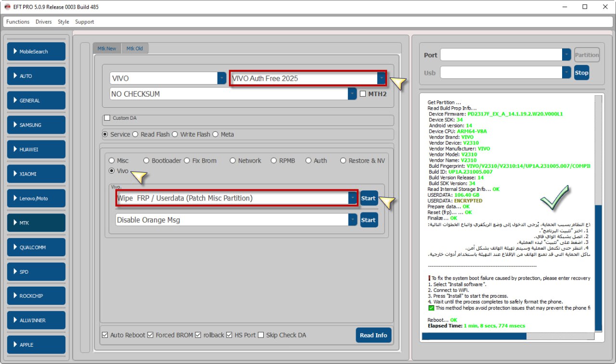Select the RPMB radio option
Screen dimensions: 616x364
pos(274,161)
